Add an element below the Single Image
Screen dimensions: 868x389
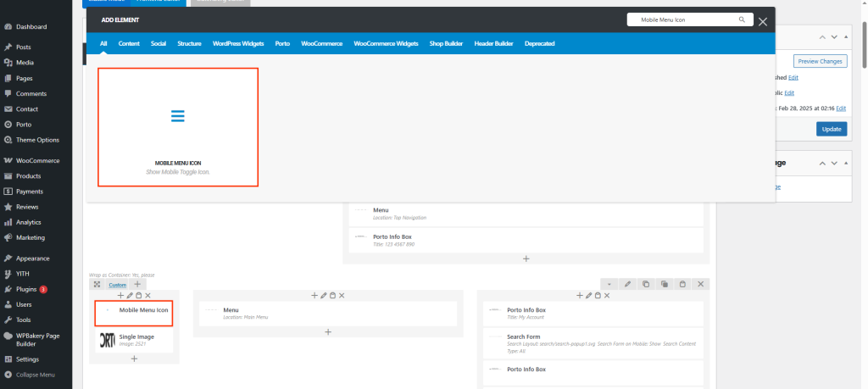134,358
